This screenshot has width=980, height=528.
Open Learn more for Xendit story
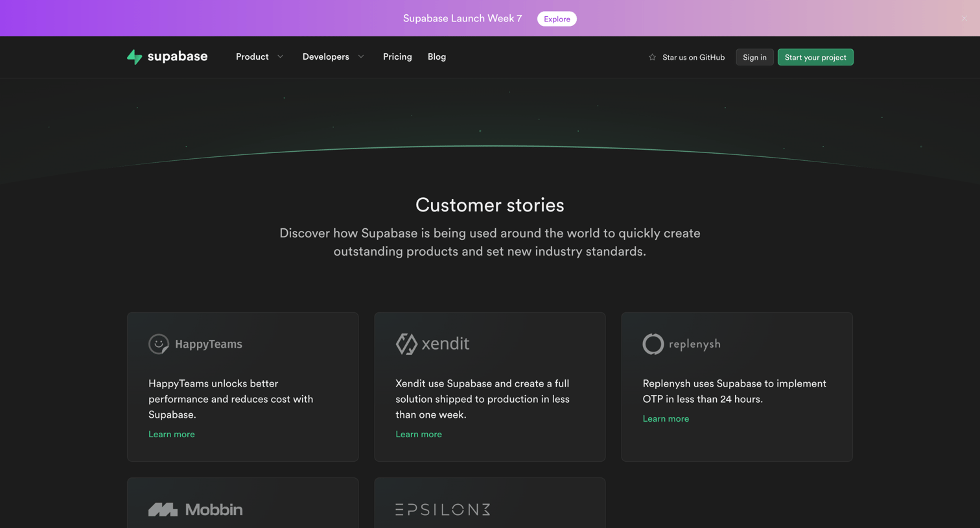(419, 435)
